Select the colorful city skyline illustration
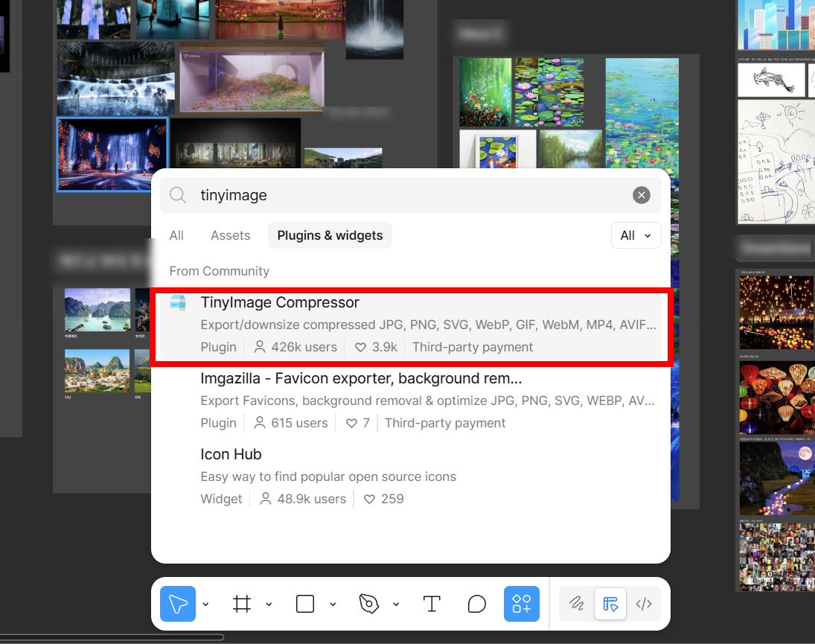This screenshot has height=644, width=815. (776, 25)
